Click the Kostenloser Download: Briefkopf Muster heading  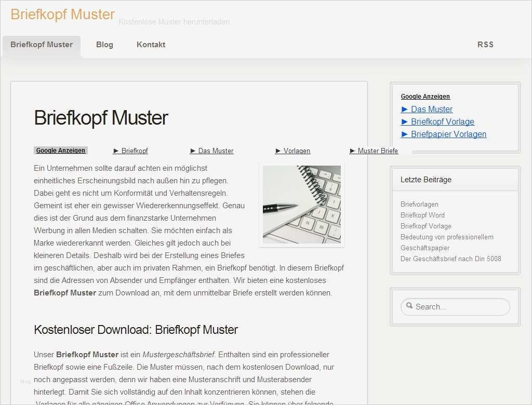point(136,330)
